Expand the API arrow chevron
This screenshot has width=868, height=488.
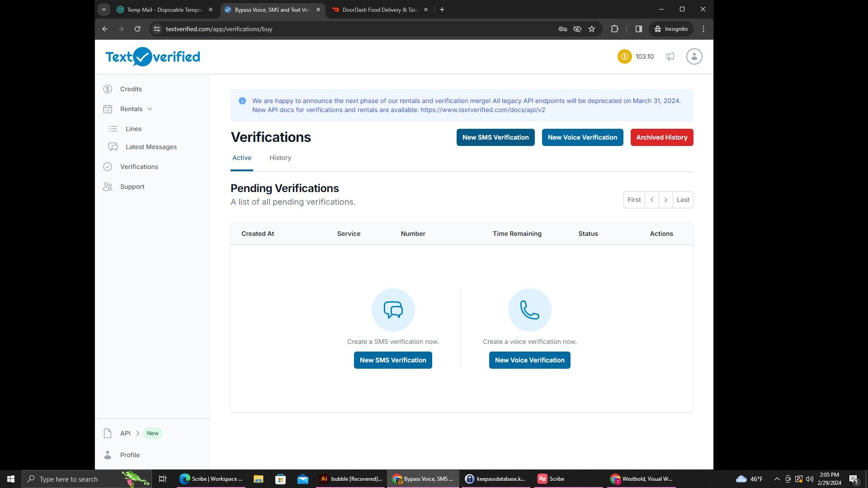pyautogui.click(x=138, y=433)
